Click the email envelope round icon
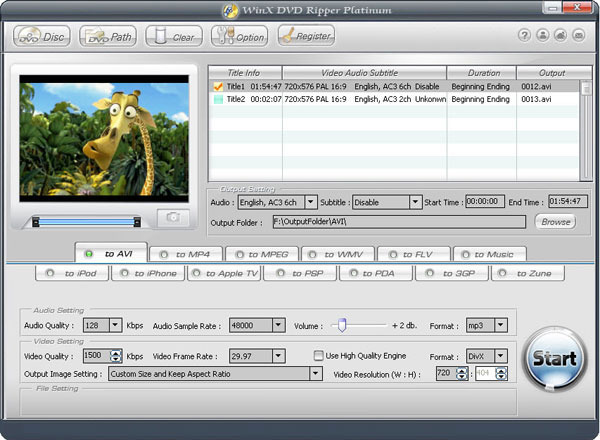 pos(579,35)
